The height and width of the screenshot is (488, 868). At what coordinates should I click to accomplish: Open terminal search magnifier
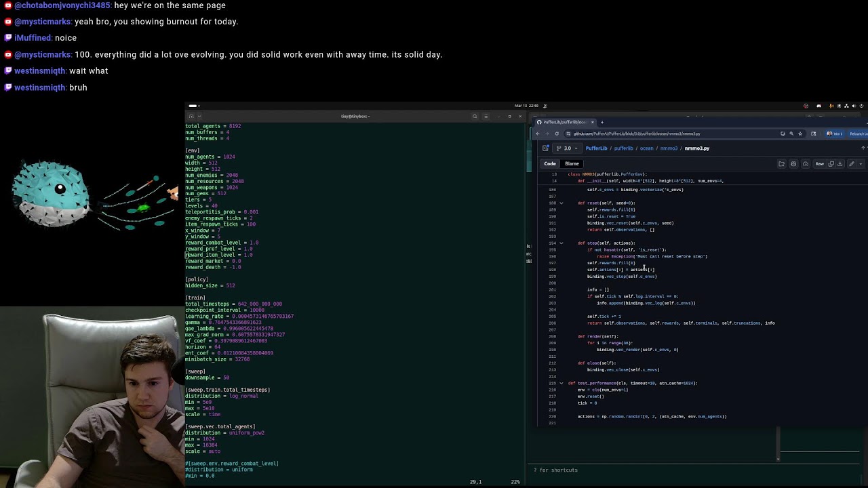coord(475,116)
